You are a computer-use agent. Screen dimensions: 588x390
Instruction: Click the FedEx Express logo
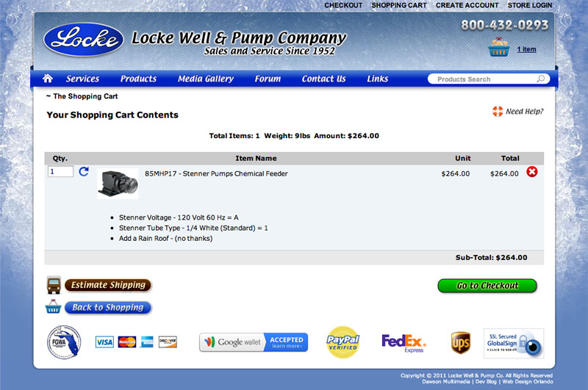[404, 343]
